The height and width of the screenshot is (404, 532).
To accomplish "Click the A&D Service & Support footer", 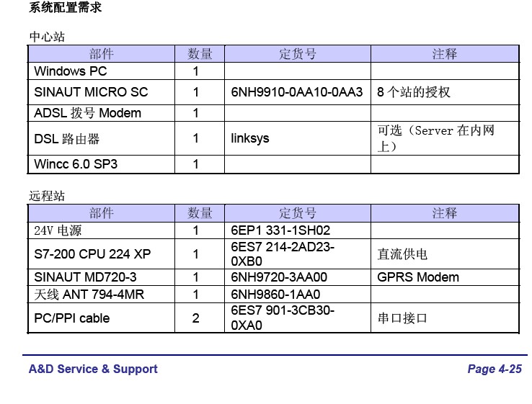I will pyautogui.click(x=93, y=369).
